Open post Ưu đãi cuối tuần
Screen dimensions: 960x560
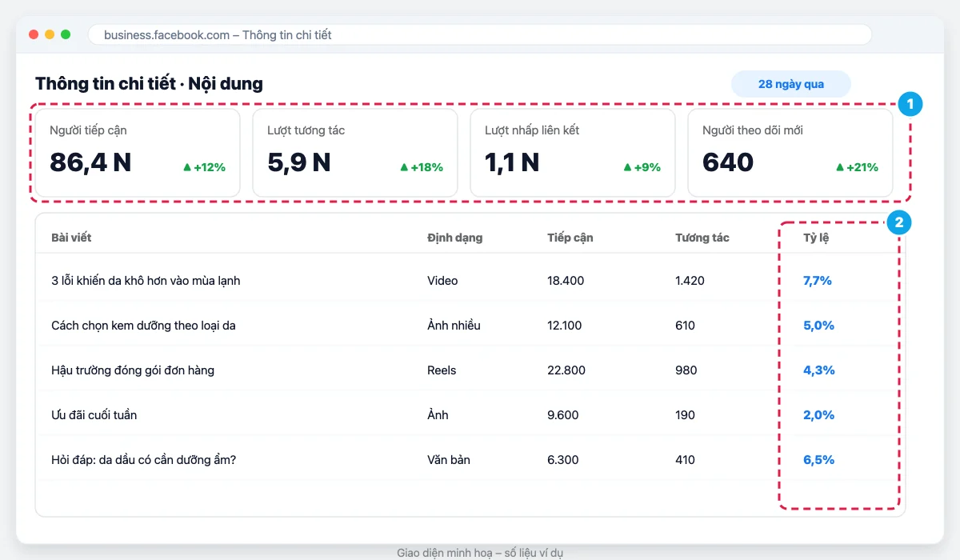click(x=99, y=415)
